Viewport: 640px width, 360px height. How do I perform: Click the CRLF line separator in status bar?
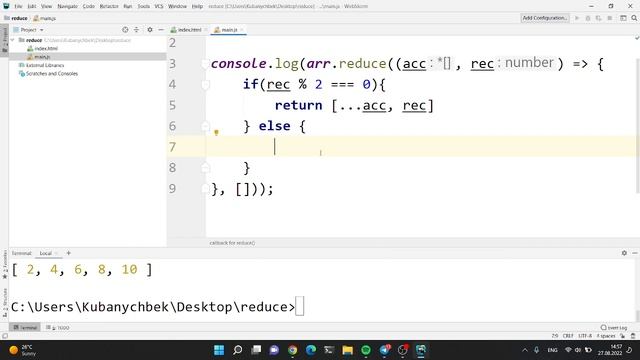(568, 336)
